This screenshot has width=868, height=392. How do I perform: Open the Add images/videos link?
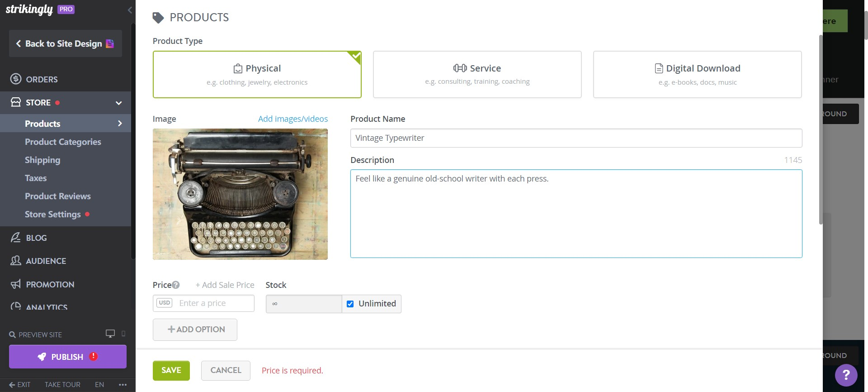pos(293,119)
